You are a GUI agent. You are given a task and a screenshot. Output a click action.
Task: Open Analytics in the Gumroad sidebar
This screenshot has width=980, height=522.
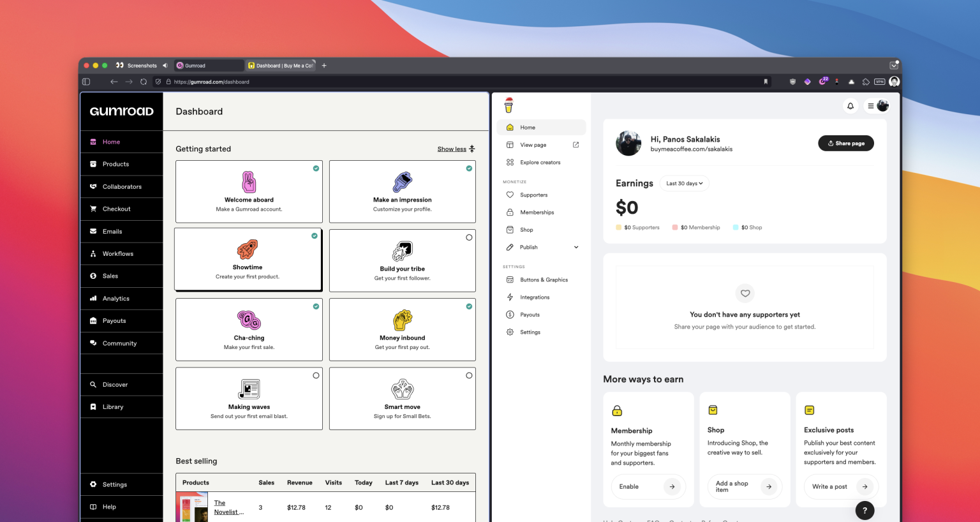[115, 299]
